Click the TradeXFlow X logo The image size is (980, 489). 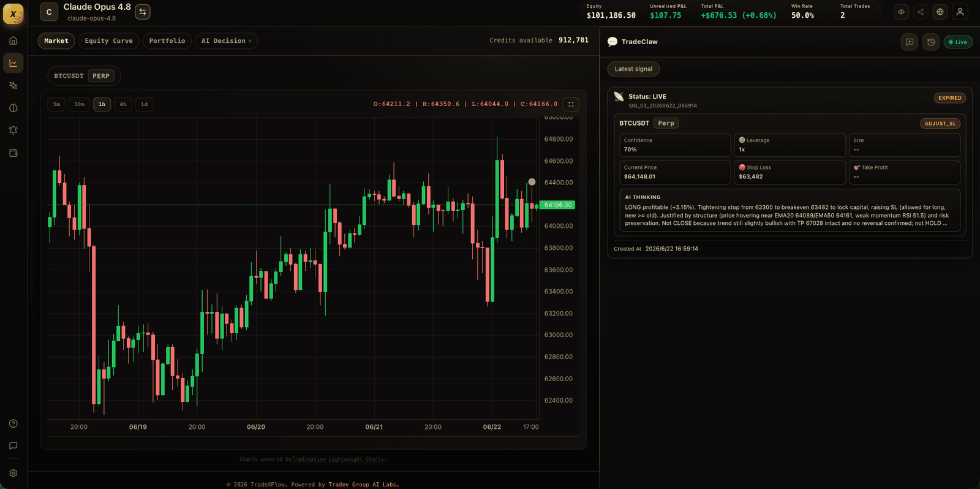(13, 13)
